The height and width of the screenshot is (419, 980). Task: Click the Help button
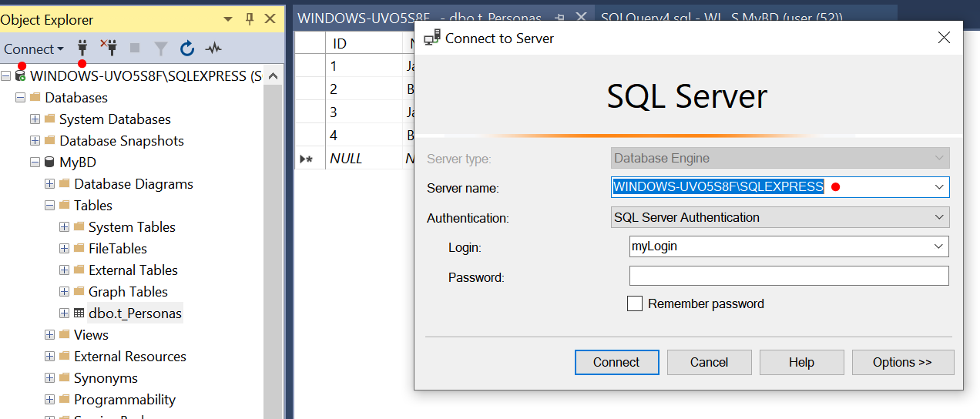[801, 362]
